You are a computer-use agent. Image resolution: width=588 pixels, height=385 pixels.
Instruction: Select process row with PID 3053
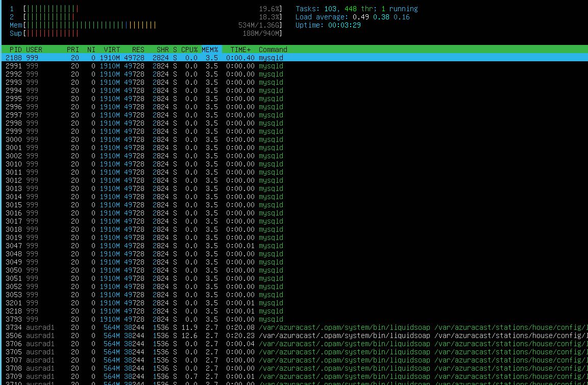click(x=294, y=295)
